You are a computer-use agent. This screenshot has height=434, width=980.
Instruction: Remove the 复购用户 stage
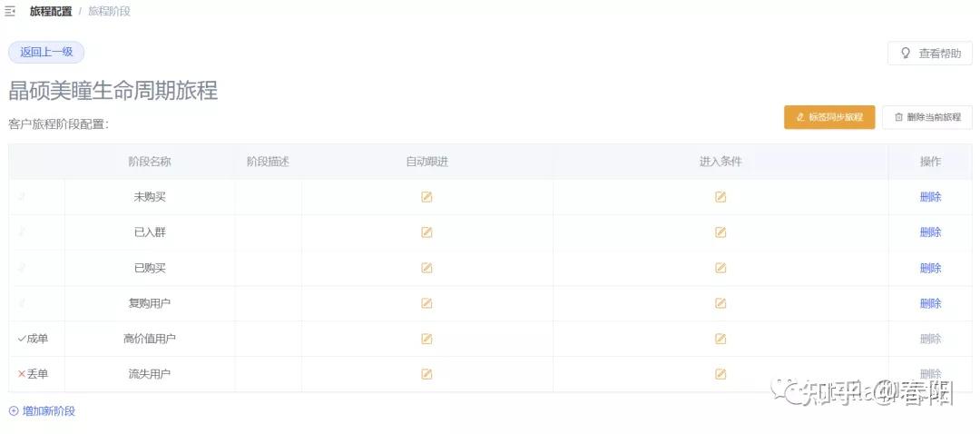click(930, 303)
